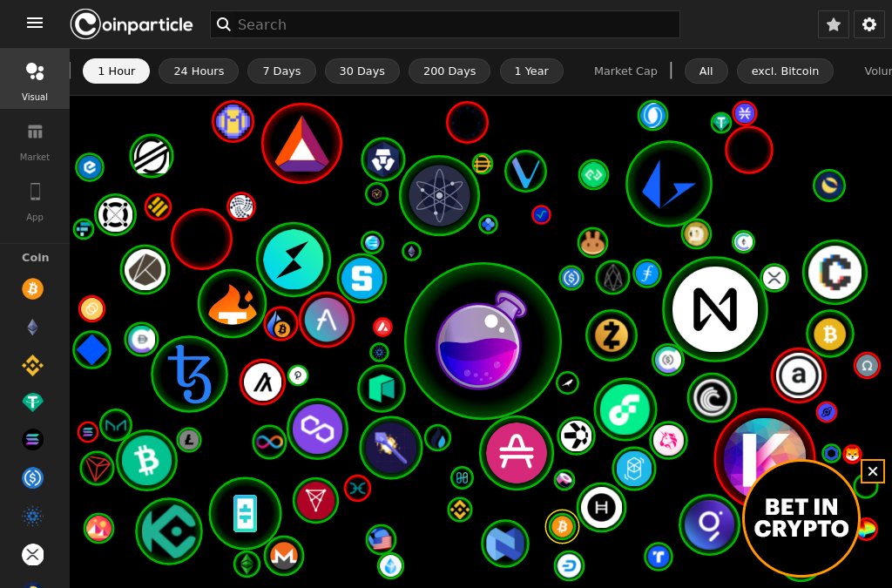Switch to the Visual view
892x588 pixels.
point(35,79)
